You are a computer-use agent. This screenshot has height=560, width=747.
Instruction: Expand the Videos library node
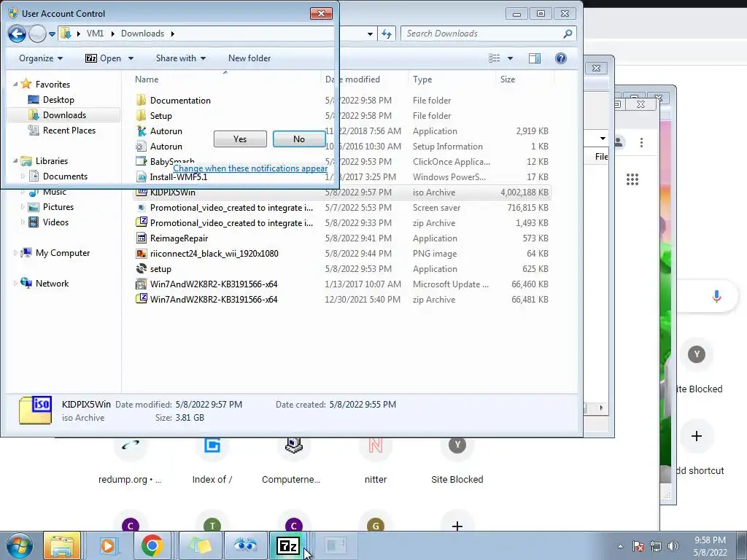point(23,222)
